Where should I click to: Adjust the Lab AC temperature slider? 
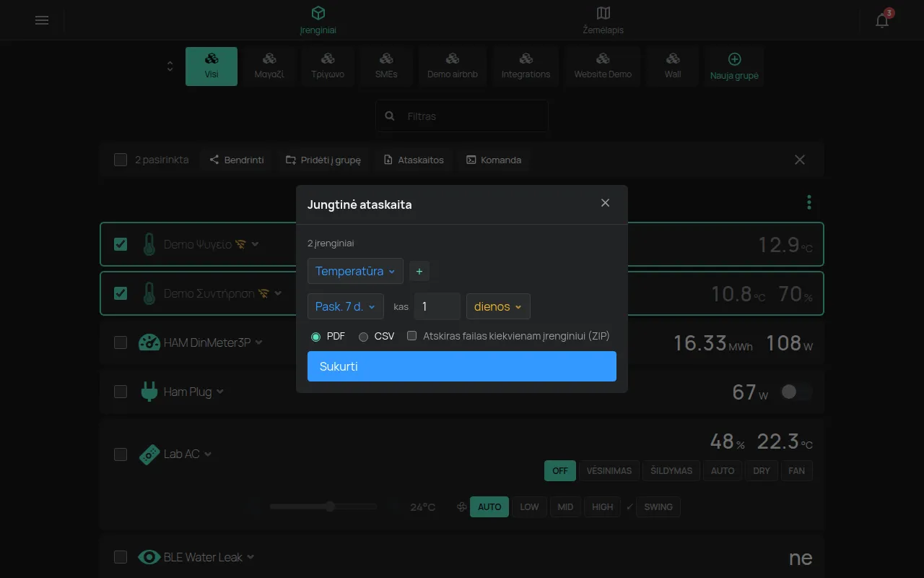click(x=323, y=506)
